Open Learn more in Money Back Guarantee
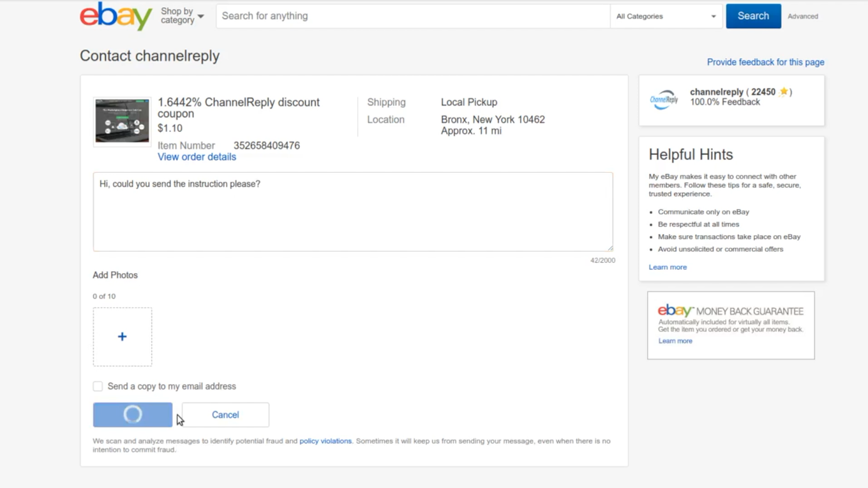Image resolution: width=868 pixels, height=488 pixels. click(x=675, y=341)
